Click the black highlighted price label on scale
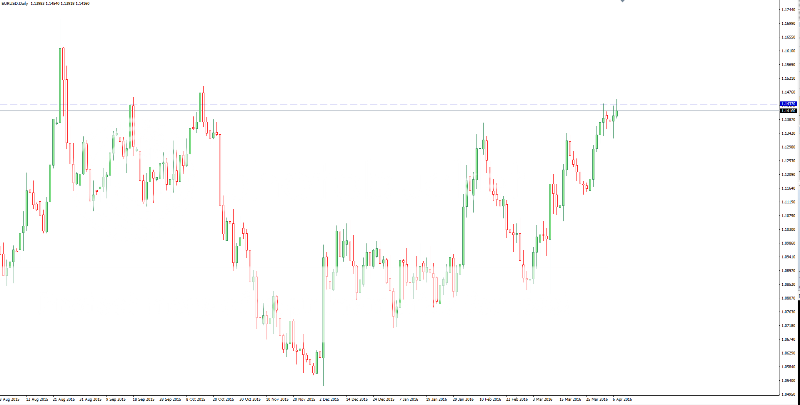Screen dimensions: 800x405 (789, 110)
